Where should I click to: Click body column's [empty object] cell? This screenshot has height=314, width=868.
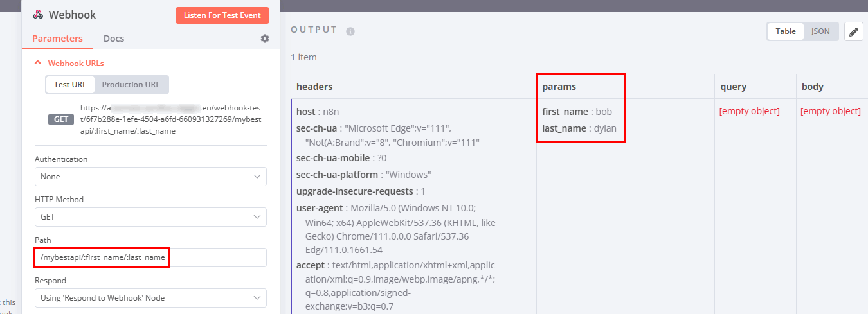point(831,111)
